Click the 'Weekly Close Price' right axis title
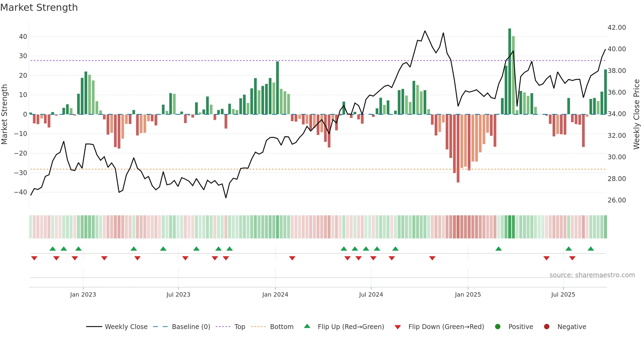The image size is (644, 362). [636, 114]
